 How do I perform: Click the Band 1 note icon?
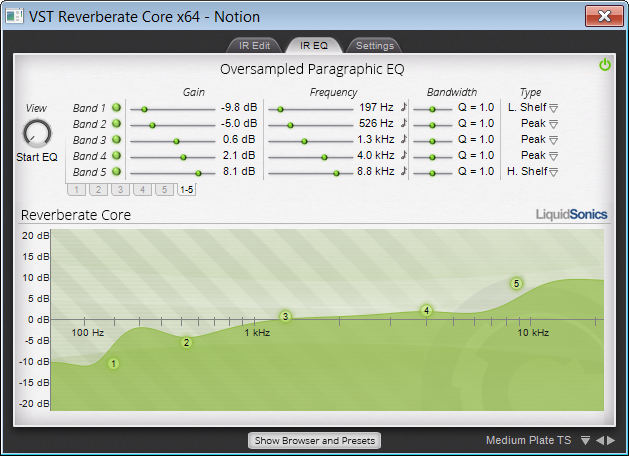point(404,107)
